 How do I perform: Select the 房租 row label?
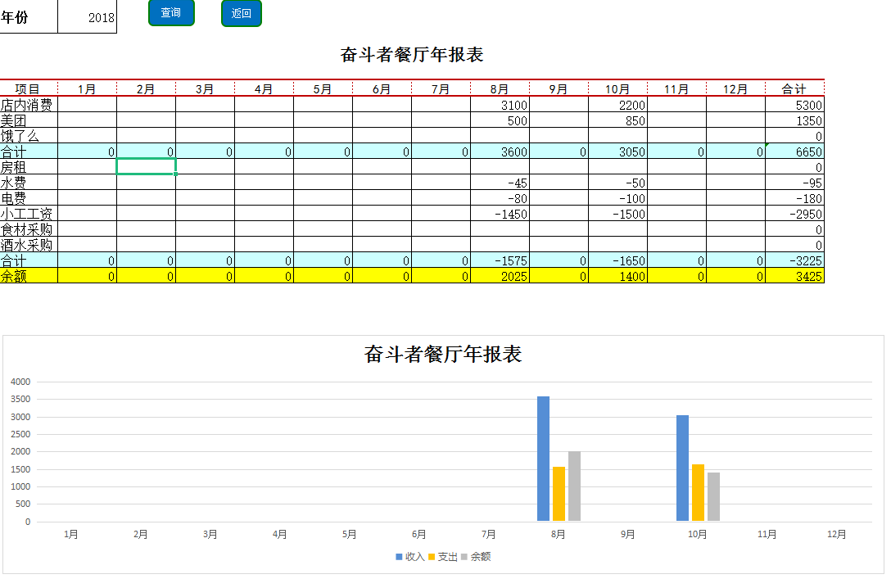pyautogui.click(x=29, y=167)
